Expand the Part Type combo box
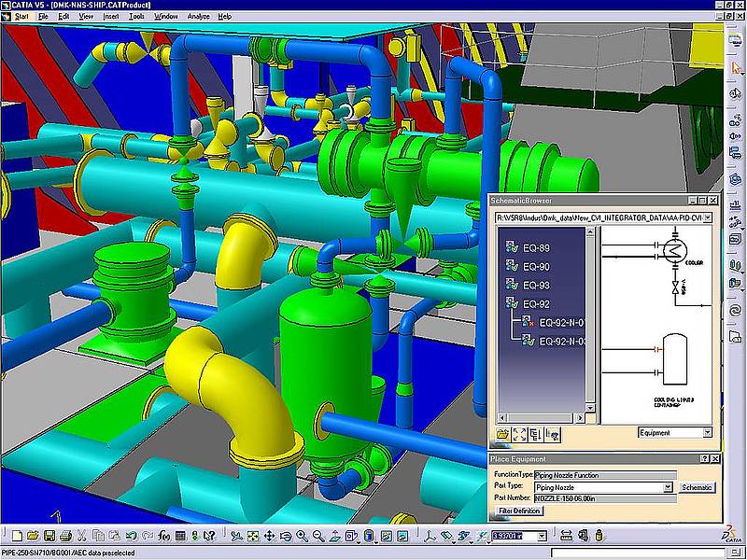747x560 pixels. (668, 487)
